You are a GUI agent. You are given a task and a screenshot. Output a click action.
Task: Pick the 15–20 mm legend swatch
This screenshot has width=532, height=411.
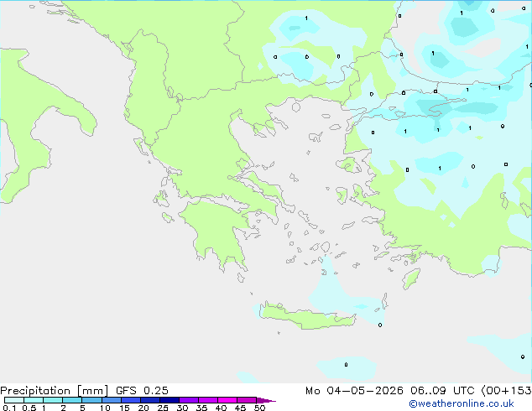click(x=131, y=400)
